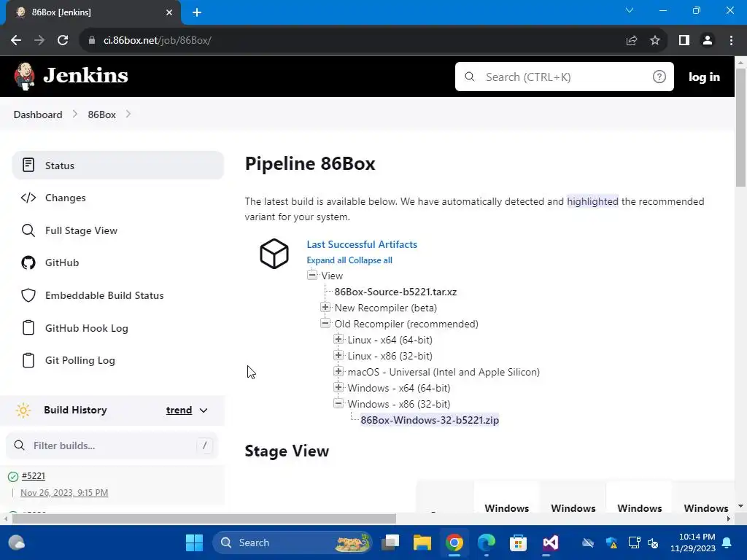Open the chevron after the 86Box breadcrumb
747x560 pixels.
128,114
